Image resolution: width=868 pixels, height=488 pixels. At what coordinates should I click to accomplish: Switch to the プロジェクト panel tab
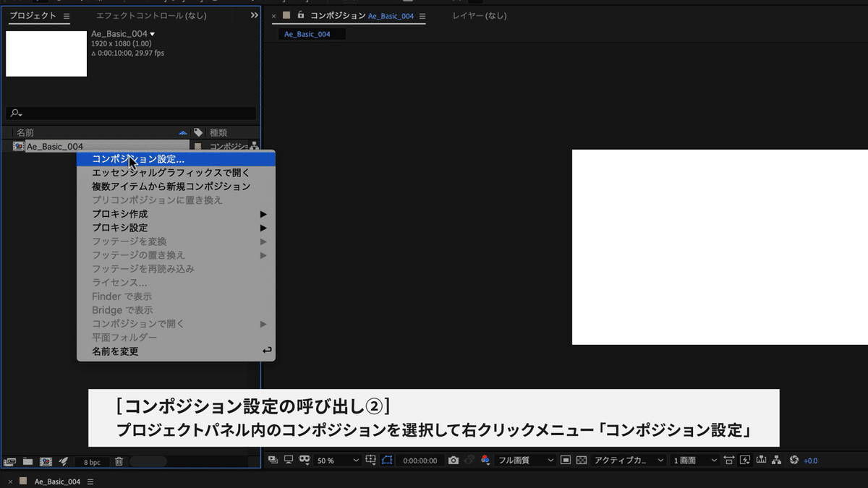click(x=33, y=15)
